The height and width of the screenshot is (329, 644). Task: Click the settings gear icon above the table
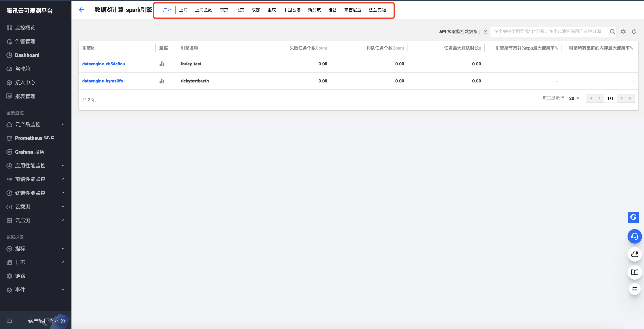pos(623,31)
